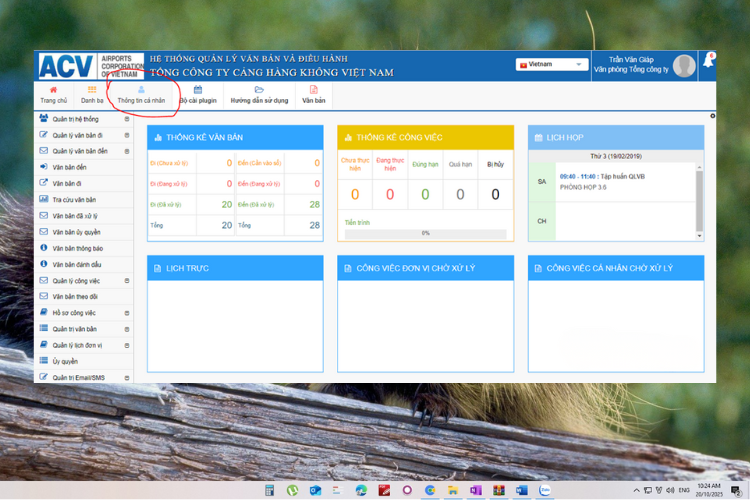The height and width of the screenshot is (500, 750).
Task: Click the Tiến trình progress bar
Action: coord(425,233)
